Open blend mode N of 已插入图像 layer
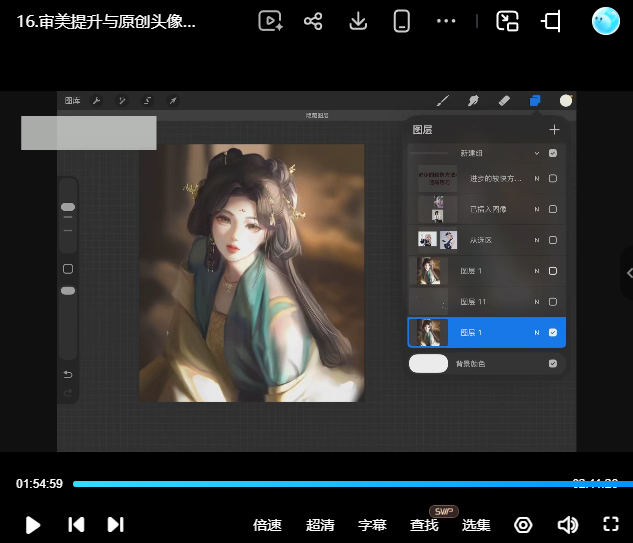Screen dimensions: 633x543 537,209
